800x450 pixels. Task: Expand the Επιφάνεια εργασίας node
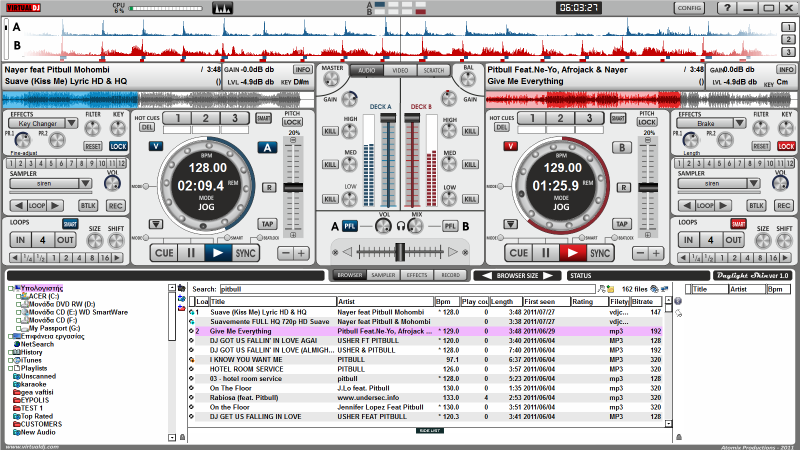pos(11,337)
